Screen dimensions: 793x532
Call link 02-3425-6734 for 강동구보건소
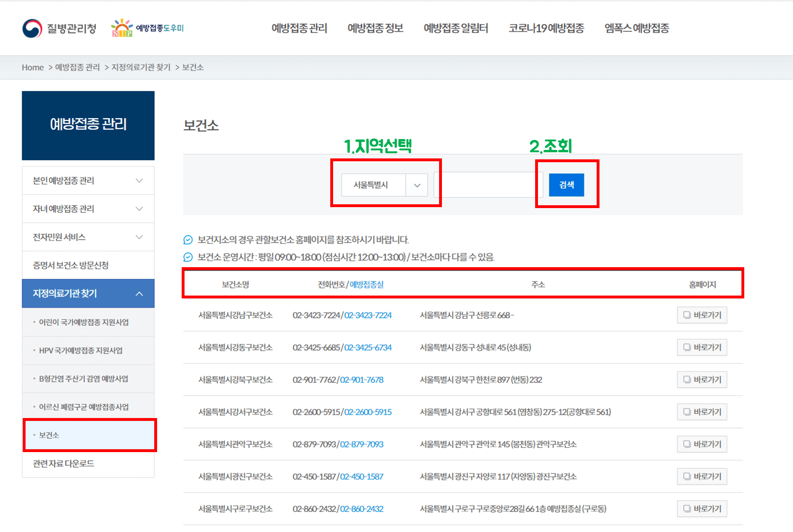pyautogui.click(x=368, y=348)
